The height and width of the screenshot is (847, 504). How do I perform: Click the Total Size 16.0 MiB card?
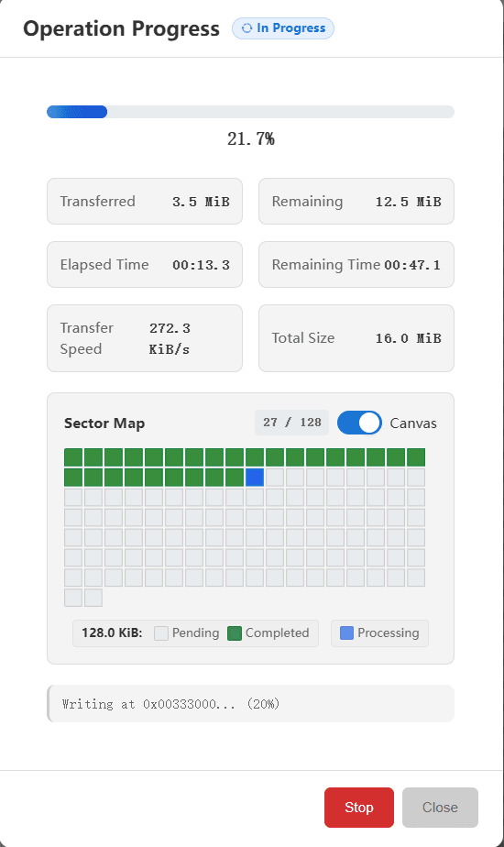pos(356,338)
